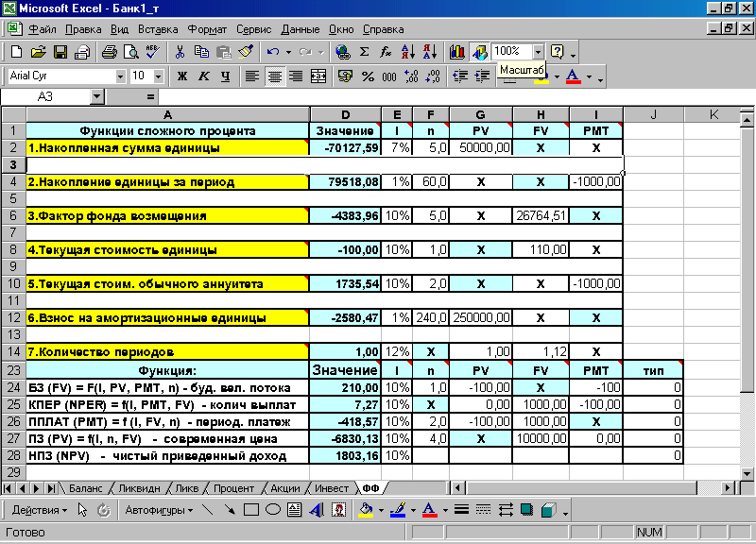
Task: Toggle center text alignment
Action: point(274,76)
